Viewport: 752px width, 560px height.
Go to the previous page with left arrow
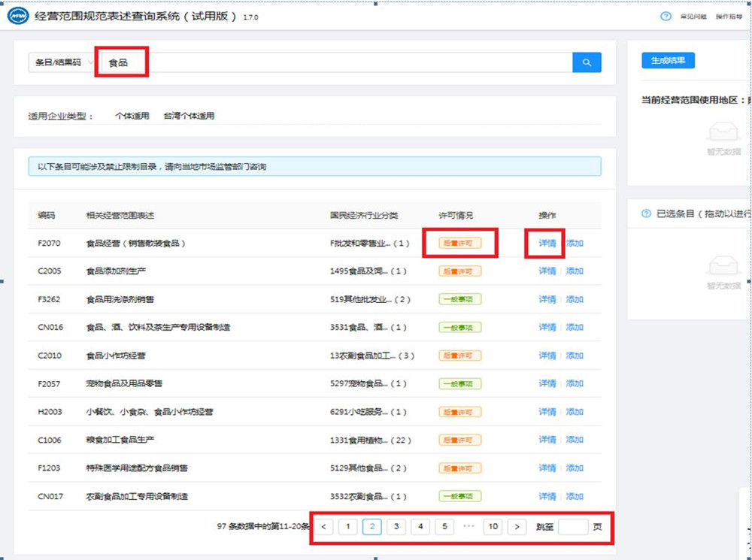[x=323, y=527]
